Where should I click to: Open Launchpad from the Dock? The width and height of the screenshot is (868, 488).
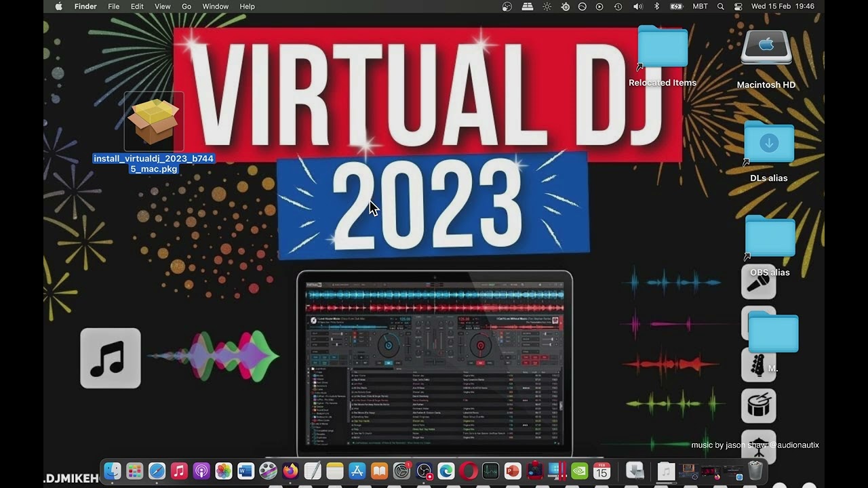point(135,470)
